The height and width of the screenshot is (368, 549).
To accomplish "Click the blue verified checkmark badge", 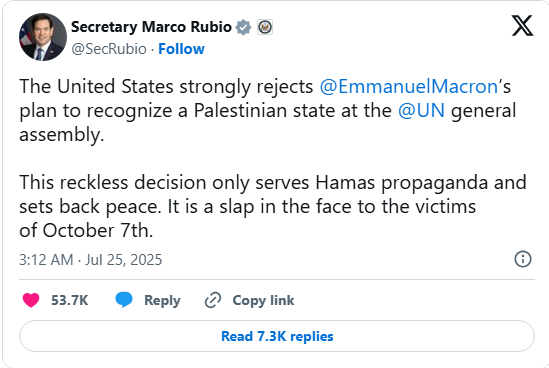I will click(243, 27).
